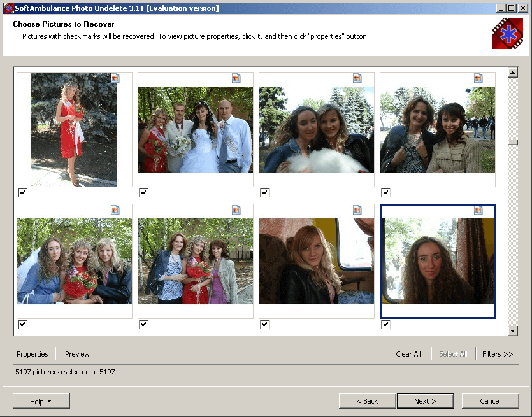Click the vertical scrollbar thumb
Screen dimensions: 532x417
pyautogui.click(x=513, y=143)
